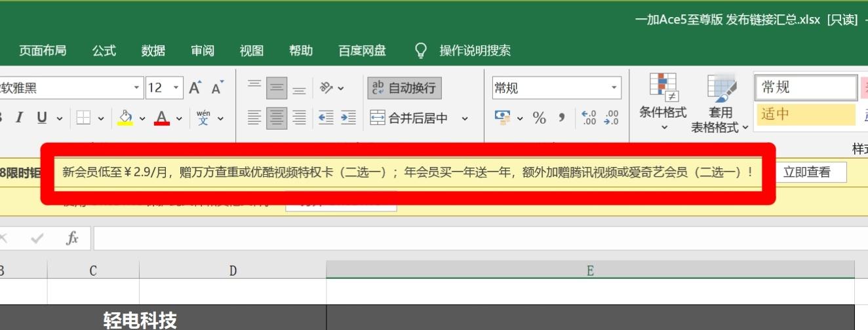This screenshot has width=868, height=330.
Task: Expand the merge and center dropdown arrow
Action: point(465,119)
